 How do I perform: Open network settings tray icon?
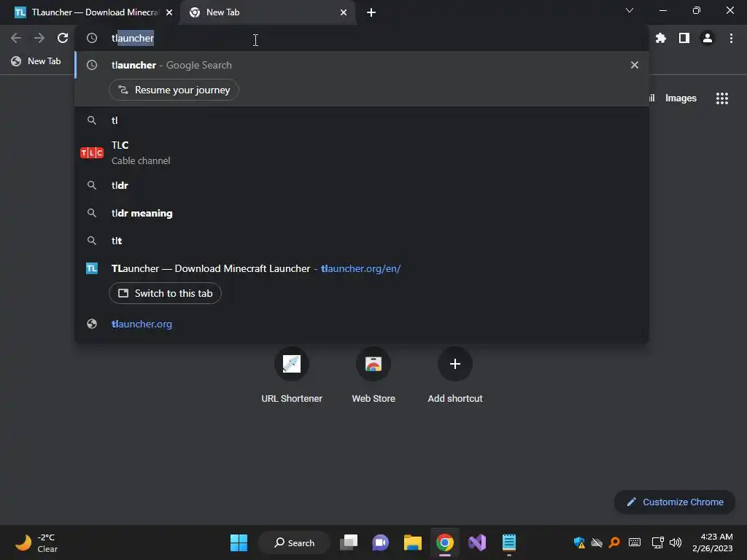point(657,542)
